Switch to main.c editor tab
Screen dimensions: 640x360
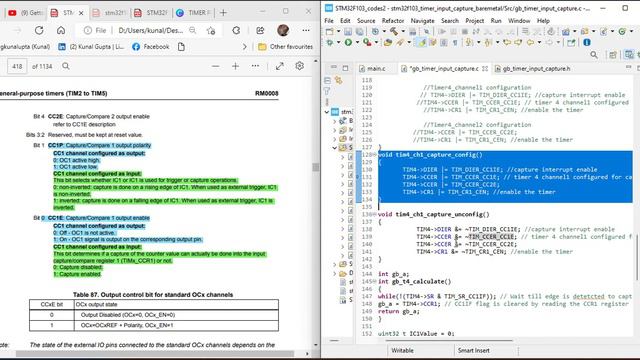click(376, 69)
